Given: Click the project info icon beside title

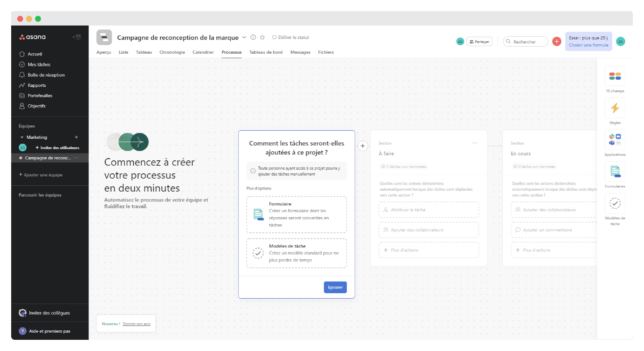Looking at the screenshot, I should point(253,38).
